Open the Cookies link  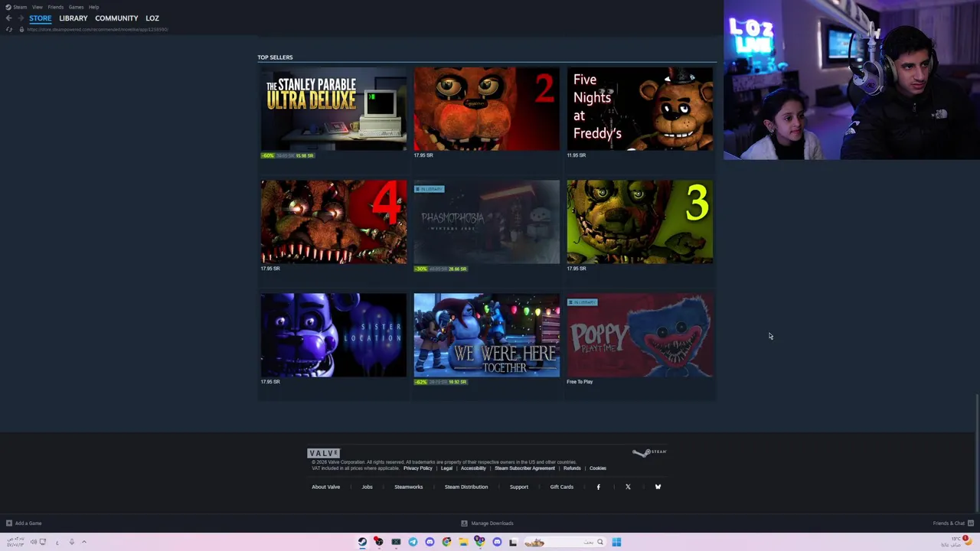(598, 468)
